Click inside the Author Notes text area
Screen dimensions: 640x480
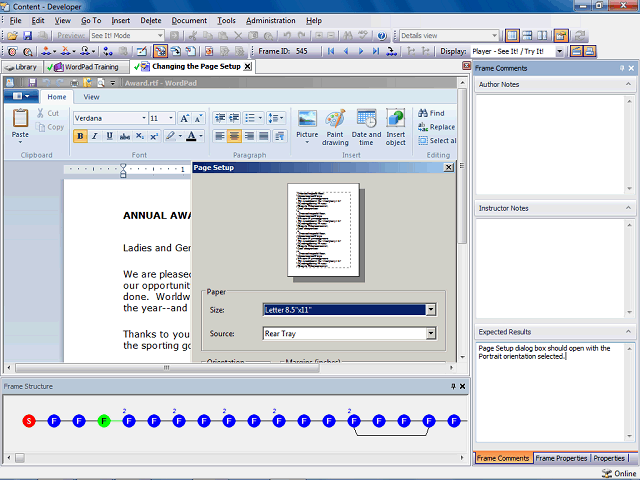[550, 144]
